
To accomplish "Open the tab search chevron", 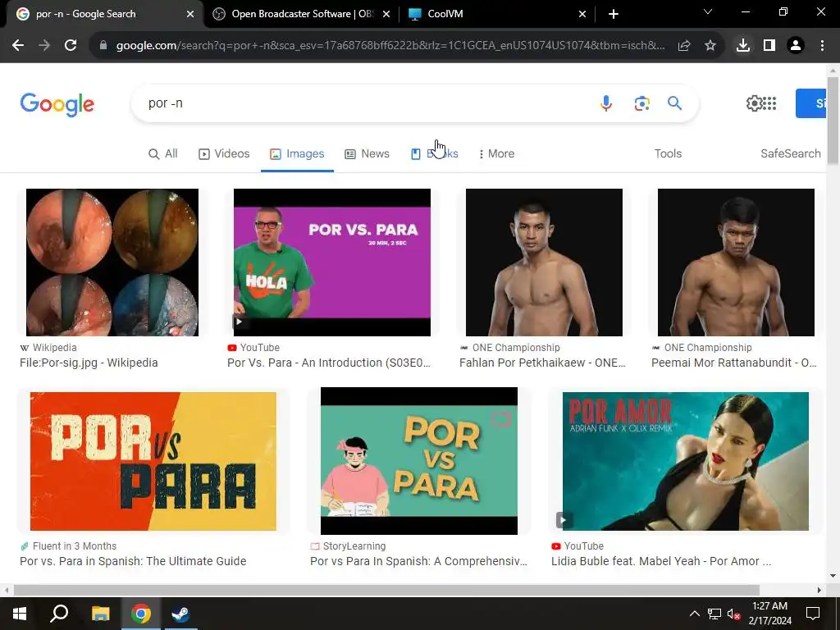I will [x=708, y=11].
